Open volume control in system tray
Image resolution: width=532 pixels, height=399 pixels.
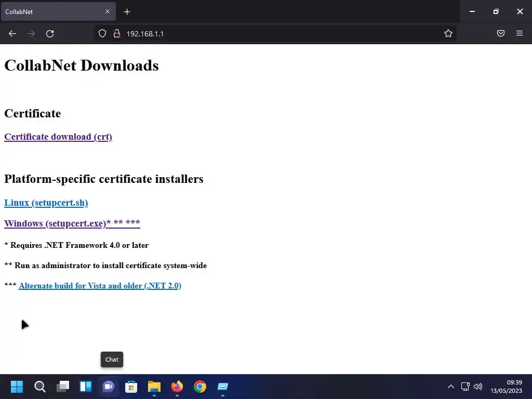[478, 387]
